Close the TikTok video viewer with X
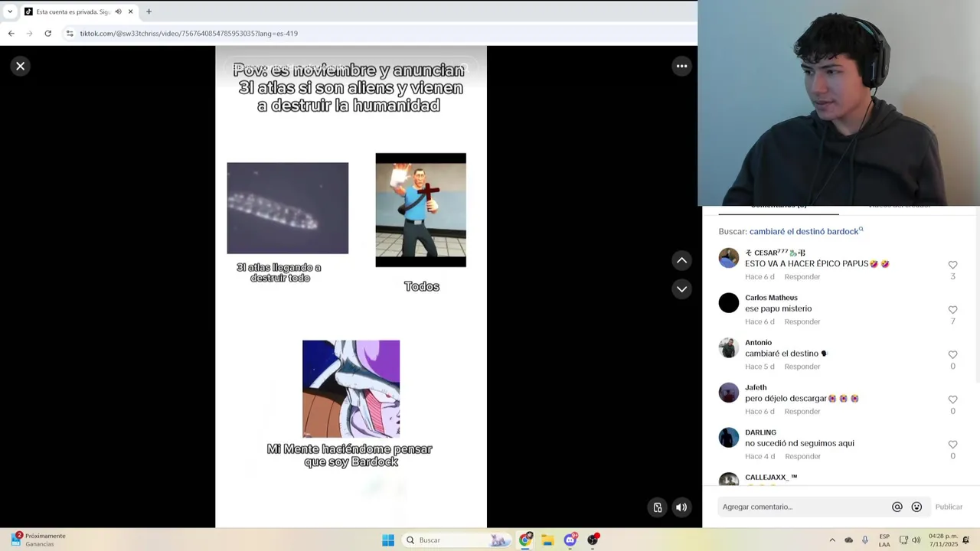 pos(21,66)
